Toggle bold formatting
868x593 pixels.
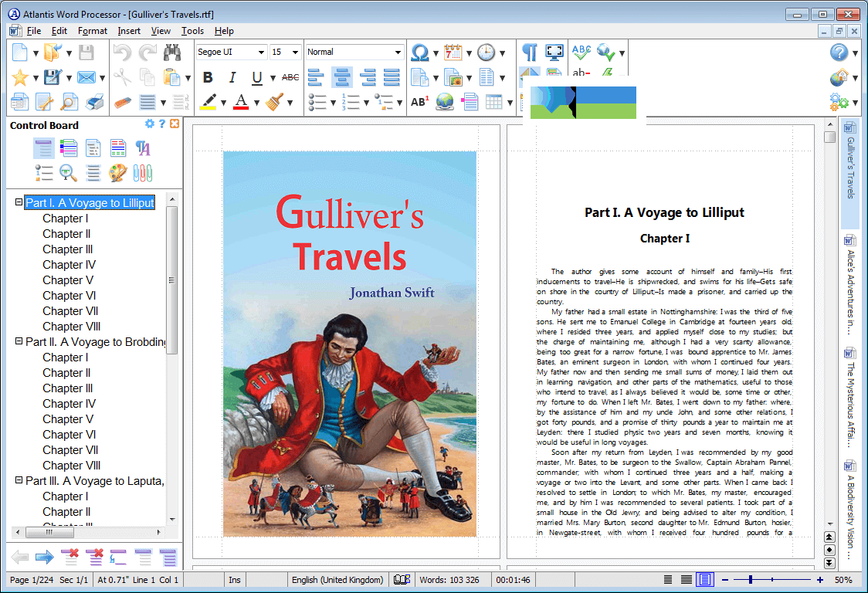[209, 77]
